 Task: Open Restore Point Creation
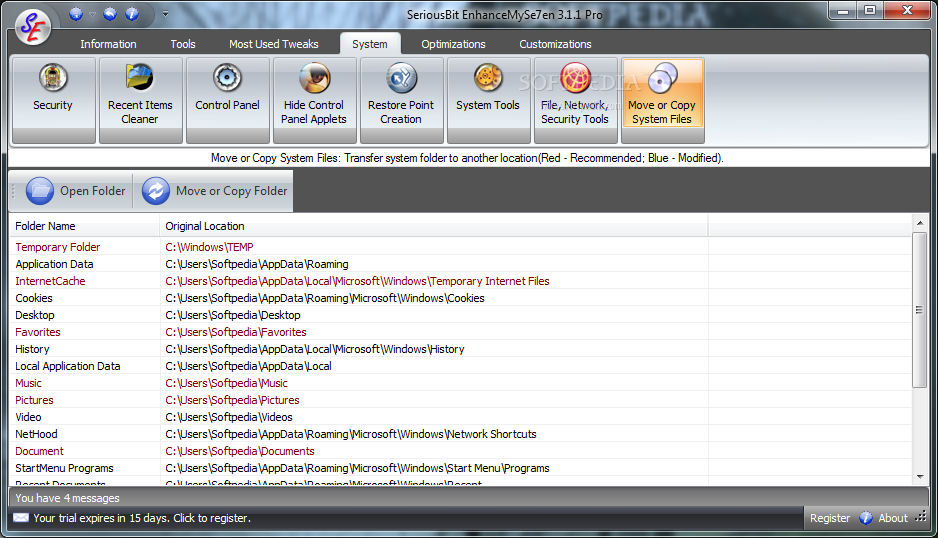401,101
